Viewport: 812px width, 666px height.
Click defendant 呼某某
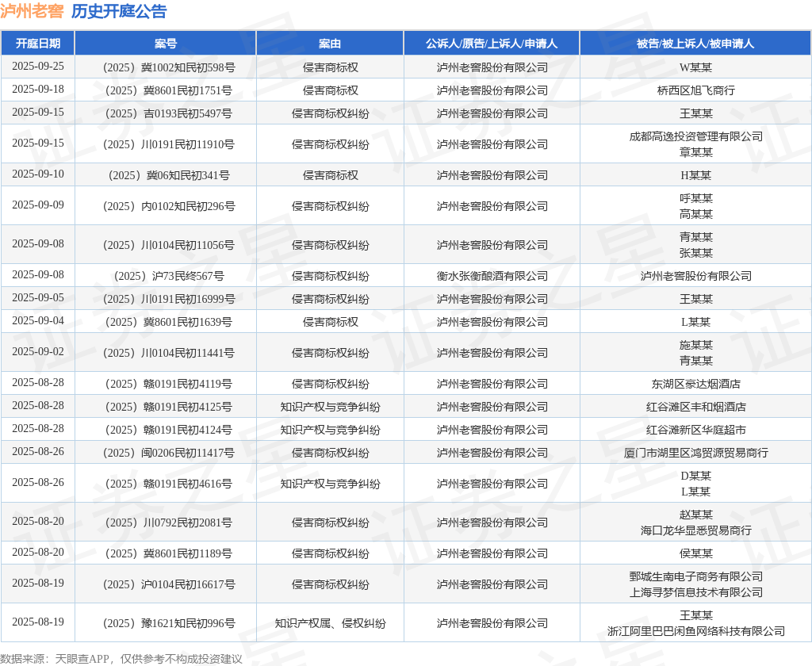695,198
